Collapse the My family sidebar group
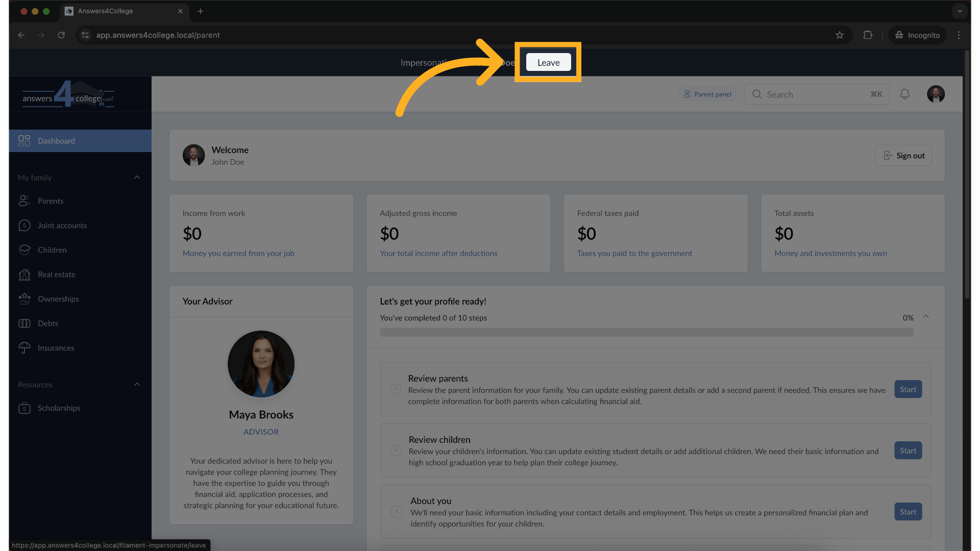This screenshot has width=980, height=551. 136,177
